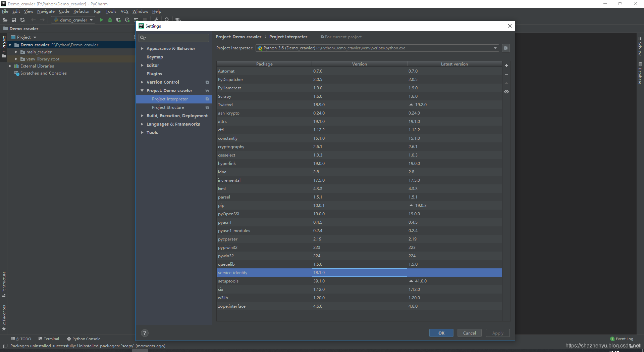Collapse the Project: Demo_crawler settings group
The width and height of the screenshot is (644, 352).
(142, 91)
